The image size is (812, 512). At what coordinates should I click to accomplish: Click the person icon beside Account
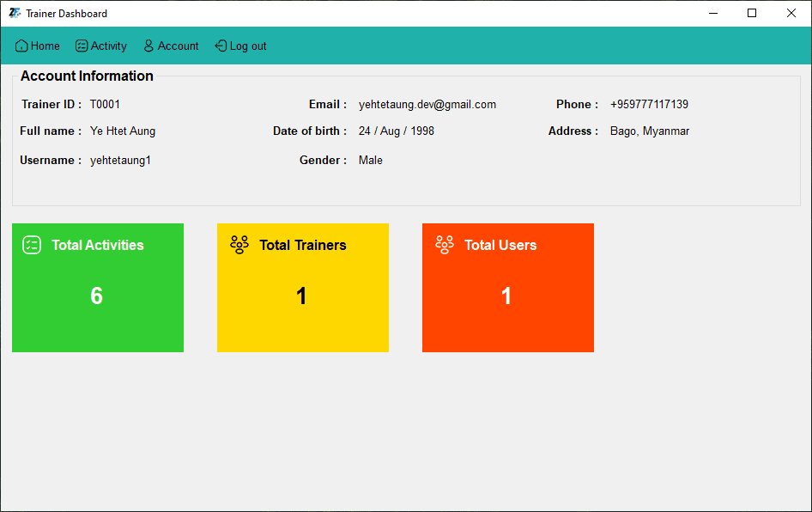pyautogui.click(x=148, y=46)
